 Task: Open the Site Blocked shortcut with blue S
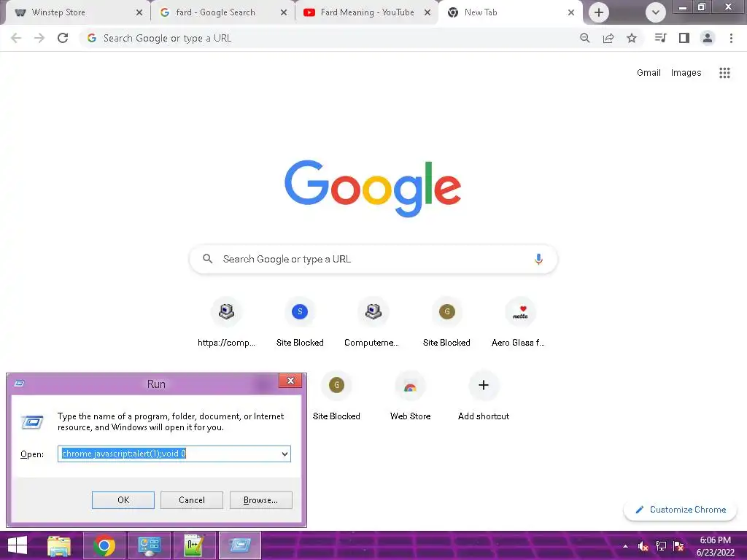(300, 322)
